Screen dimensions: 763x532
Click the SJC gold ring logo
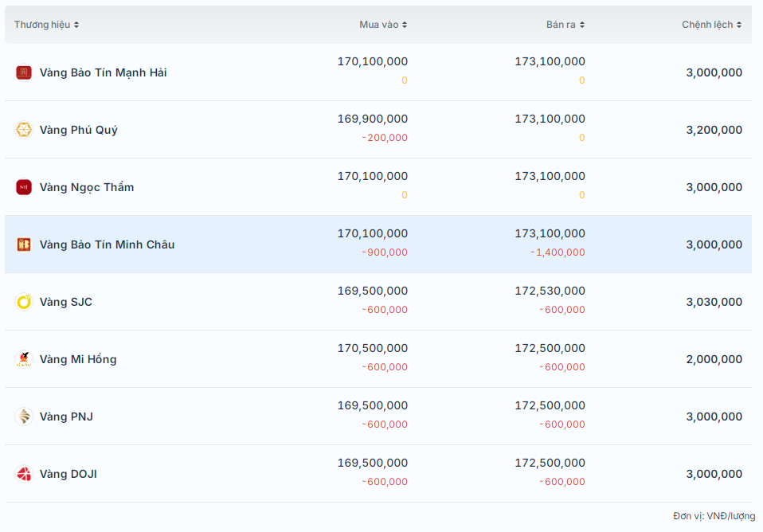[x=24, y=302]
